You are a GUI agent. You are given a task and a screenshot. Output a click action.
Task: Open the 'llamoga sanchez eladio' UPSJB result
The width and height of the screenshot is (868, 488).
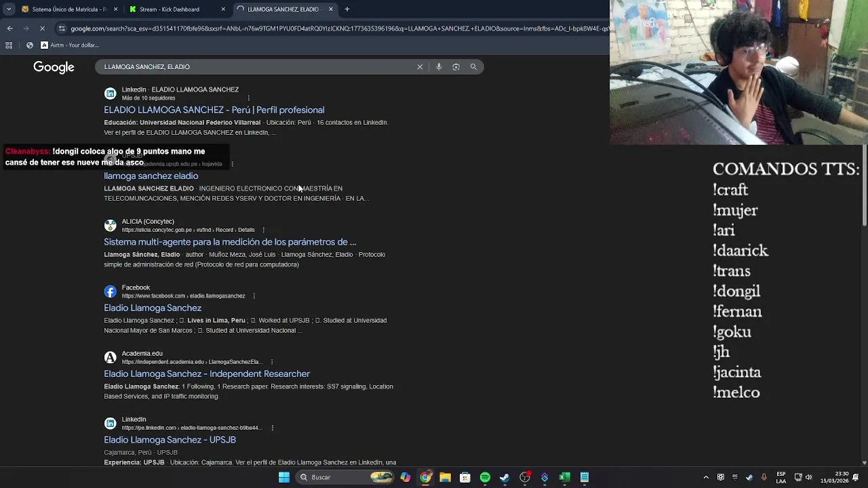pos(151,176)
